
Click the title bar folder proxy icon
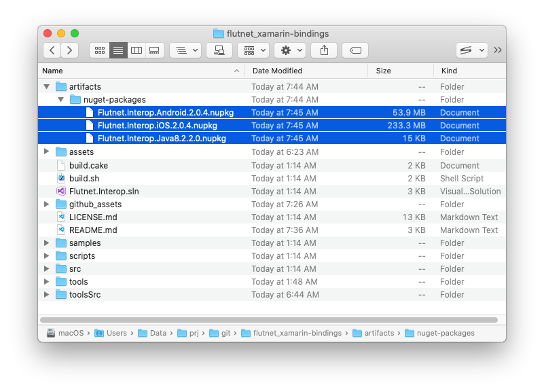(218, 34)
